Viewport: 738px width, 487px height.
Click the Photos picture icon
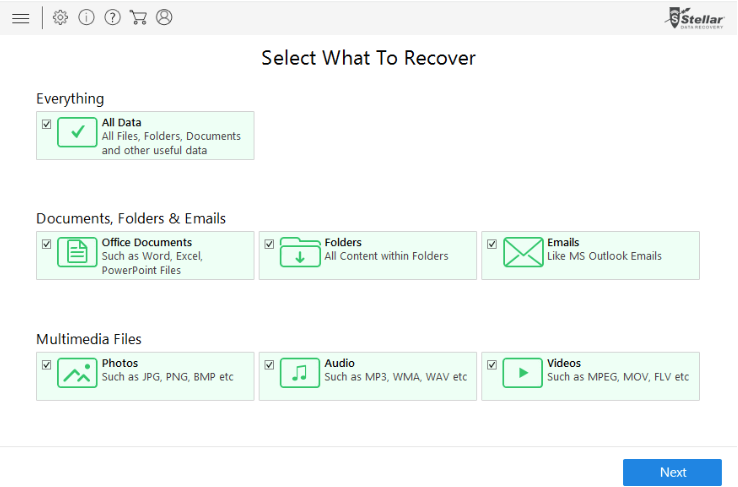tap(77, 373)
